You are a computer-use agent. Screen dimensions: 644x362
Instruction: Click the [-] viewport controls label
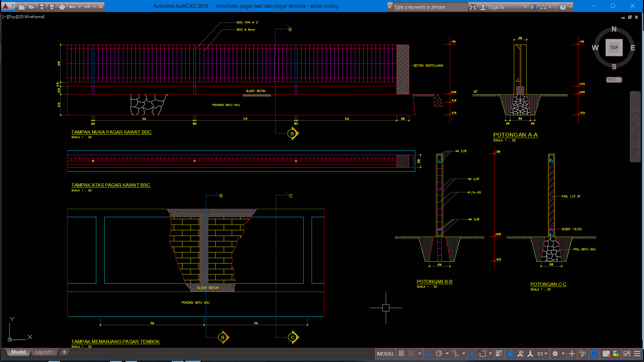click(5, 17)
